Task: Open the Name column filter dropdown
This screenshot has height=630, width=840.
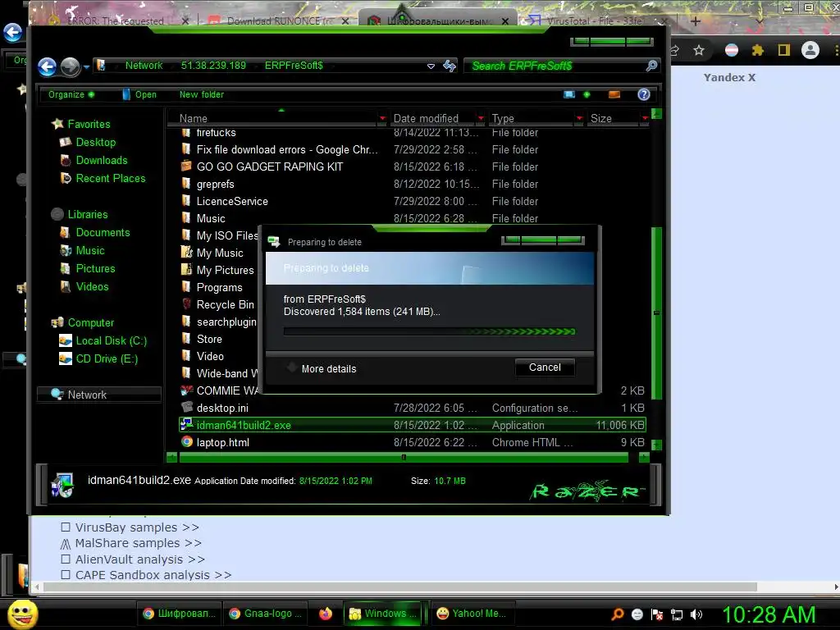Action: [382, 118]
